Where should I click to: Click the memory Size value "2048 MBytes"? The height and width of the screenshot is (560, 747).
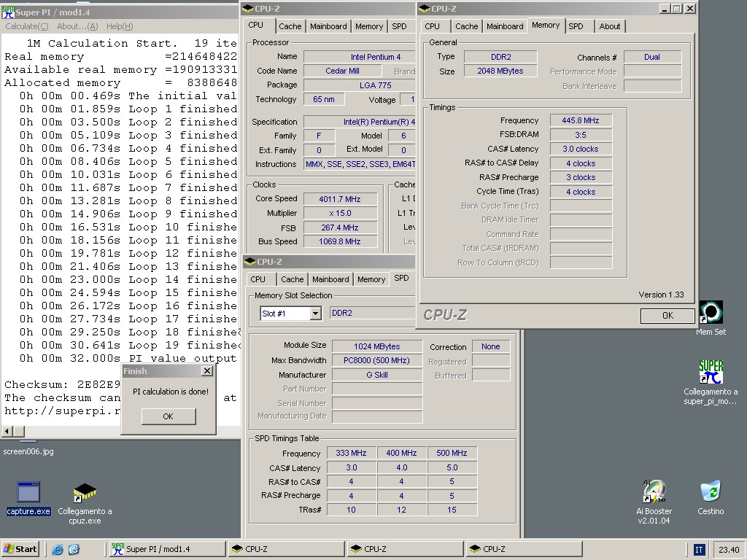pos(500,71)
